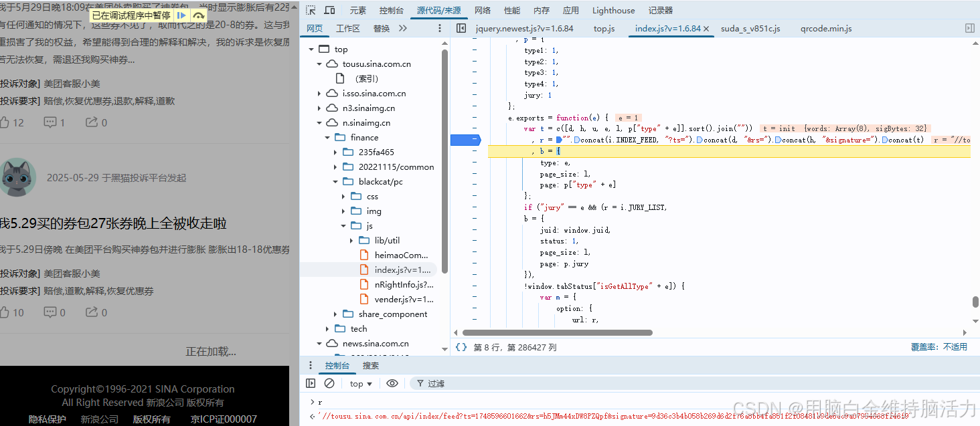
Task: Switch to 工作区 navigator tab
Action: (348, 28)
